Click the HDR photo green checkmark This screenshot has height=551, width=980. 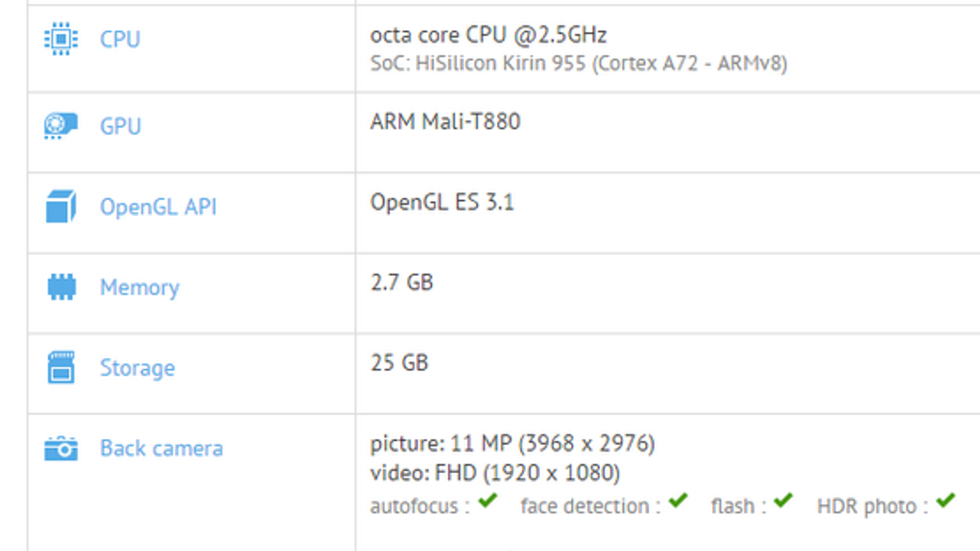[946, 501]
